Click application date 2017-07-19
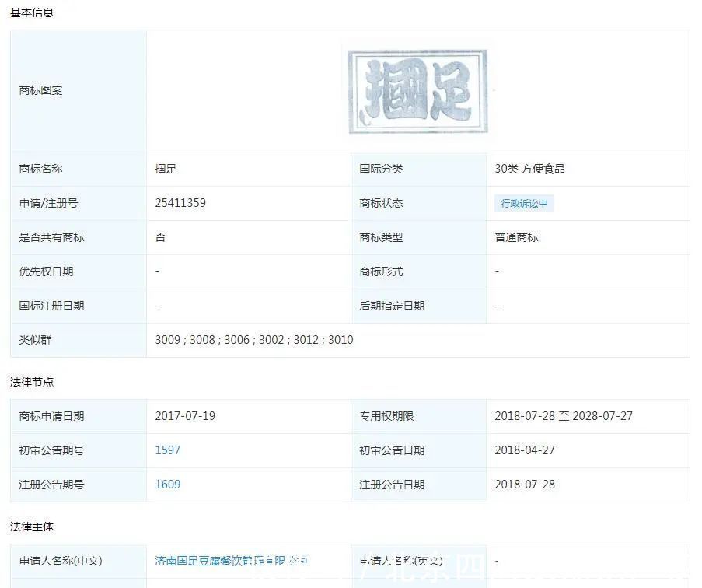 click(185, 416)
